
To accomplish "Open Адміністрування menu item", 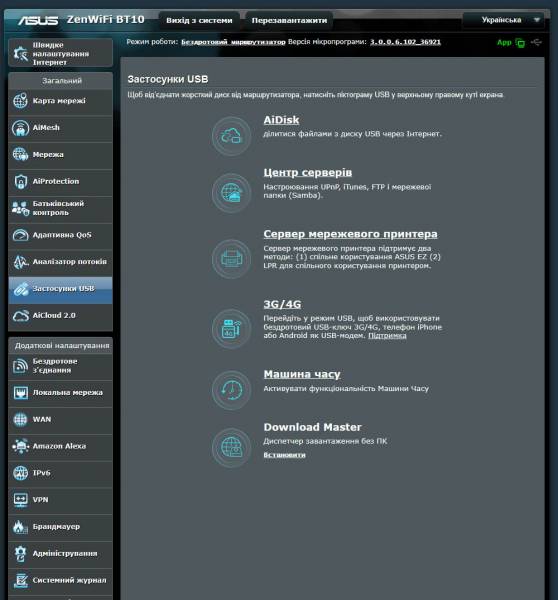I will pyautogui.click(x=60, y=554).
